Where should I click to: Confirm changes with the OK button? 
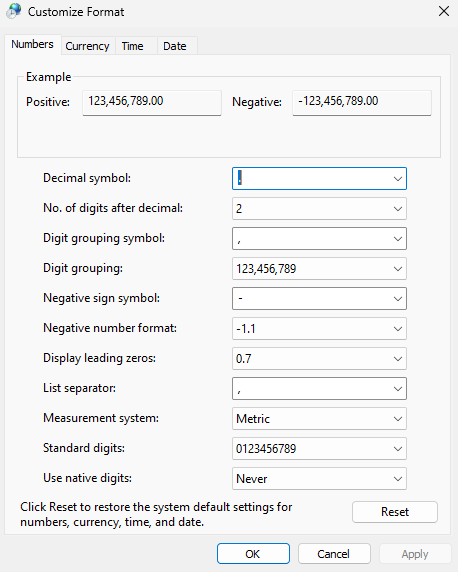coord(253,554)
